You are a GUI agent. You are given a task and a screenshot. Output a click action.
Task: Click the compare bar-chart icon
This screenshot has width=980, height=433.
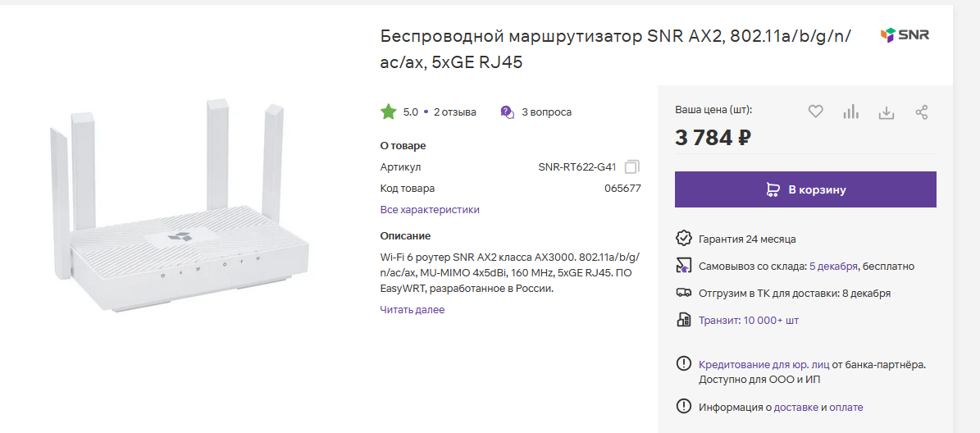click(x=850, y=112)
